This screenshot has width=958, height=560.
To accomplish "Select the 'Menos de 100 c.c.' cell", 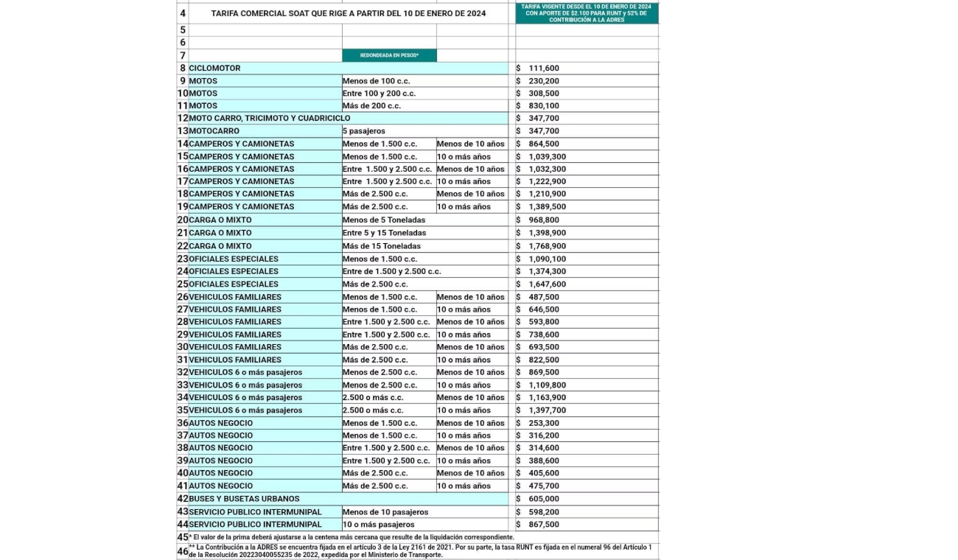I will [424, 81].
